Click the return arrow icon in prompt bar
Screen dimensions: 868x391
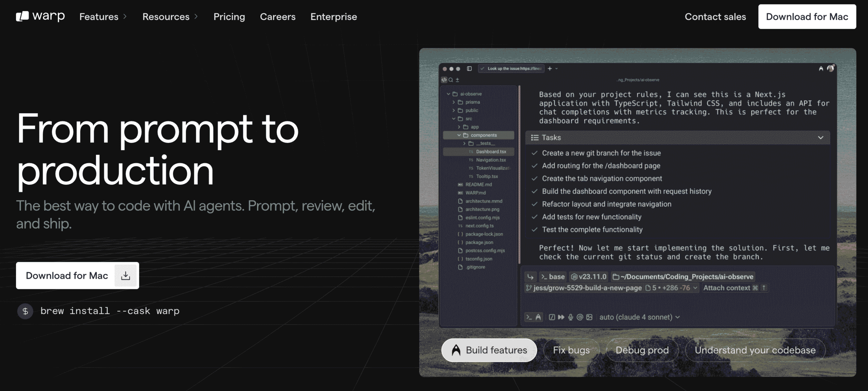[530, 277]
